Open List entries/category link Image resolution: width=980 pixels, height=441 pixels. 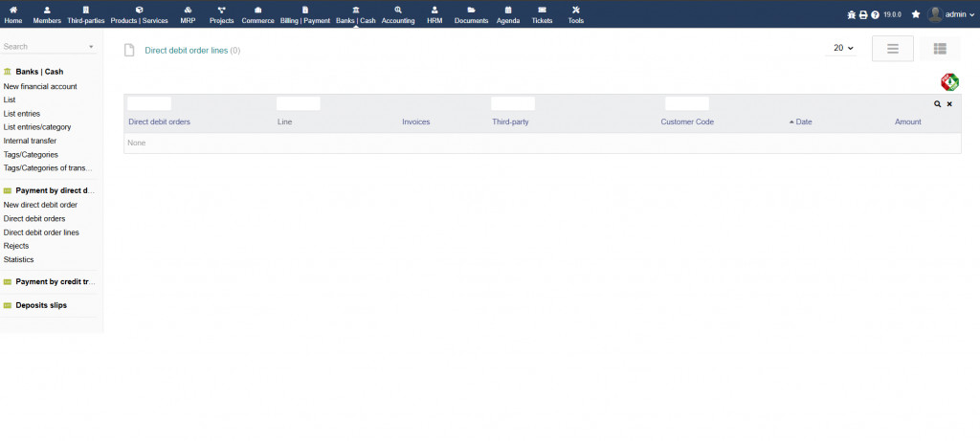pos(37,127)
